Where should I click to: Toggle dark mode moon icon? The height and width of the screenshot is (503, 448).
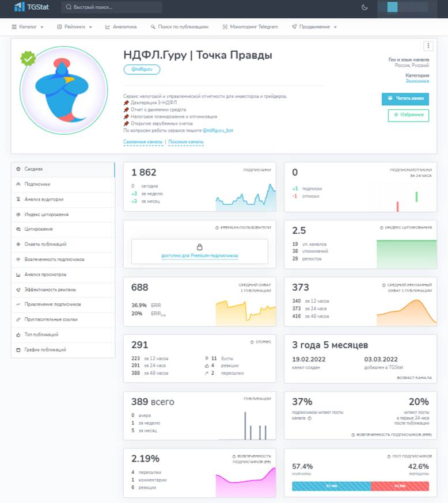click(x=365, y=7)
